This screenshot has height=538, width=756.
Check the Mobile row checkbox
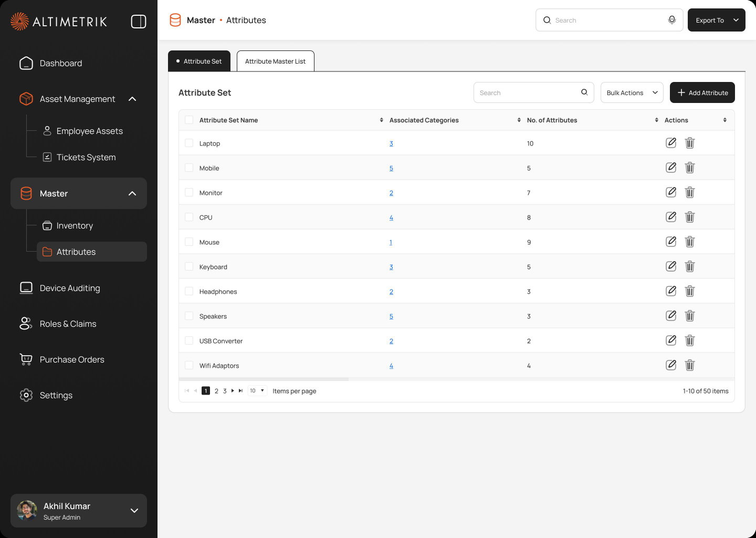click(x=189, y=168)
